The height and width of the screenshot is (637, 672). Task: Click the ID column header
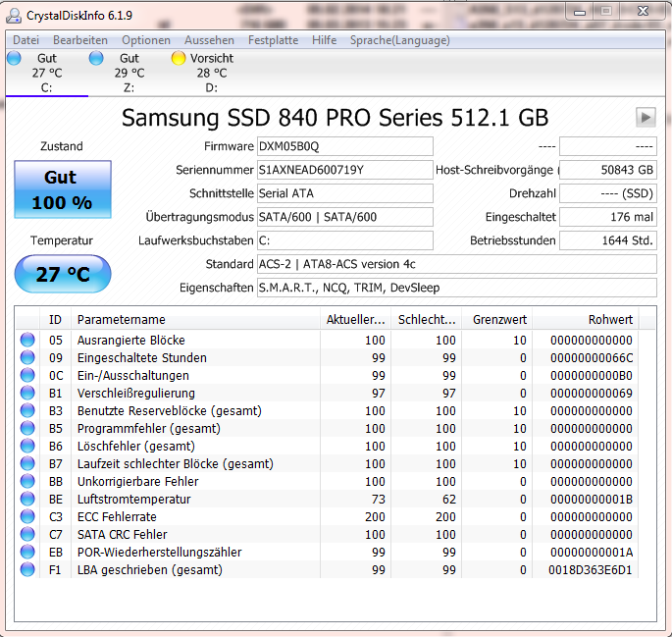(x=55, y=319)
